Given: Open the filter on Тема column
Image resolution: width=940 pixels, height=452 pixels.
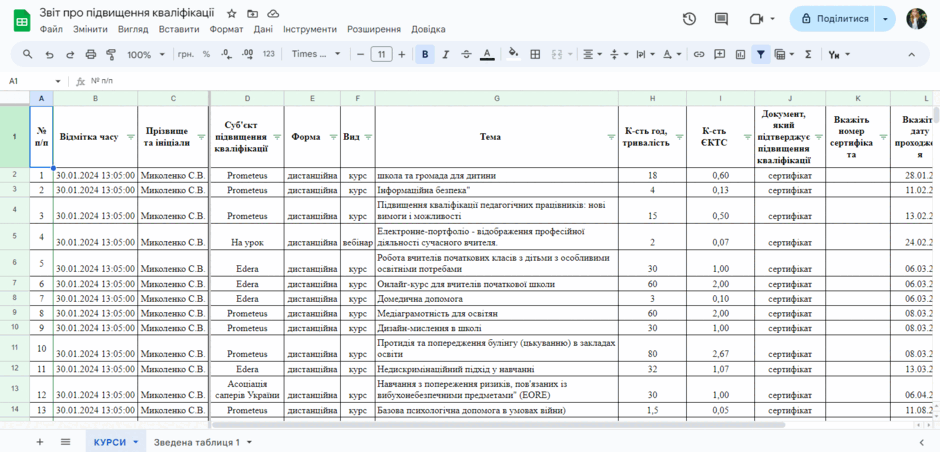Looking at the screenshot, I should click(x=611, y=137).
